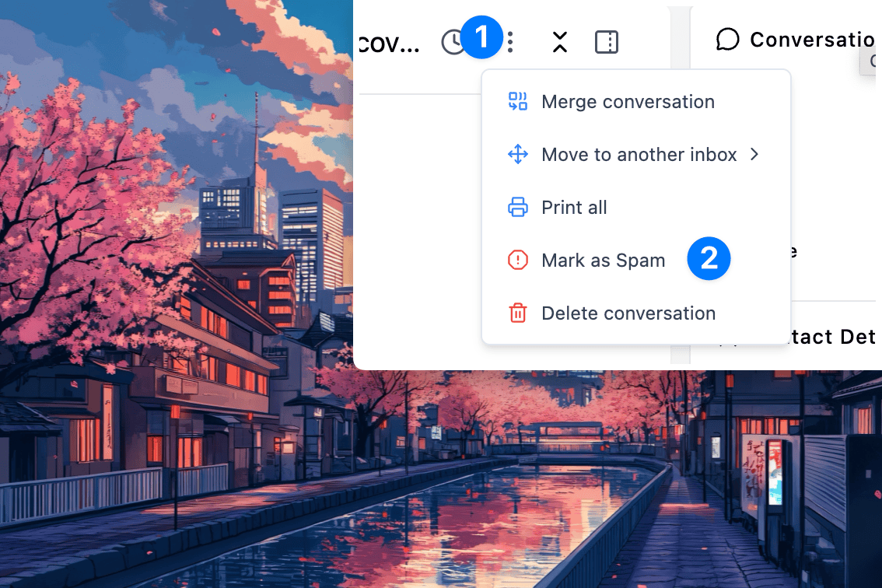
Task: Toggle the right side panel icon
Action: pos(607,43)
